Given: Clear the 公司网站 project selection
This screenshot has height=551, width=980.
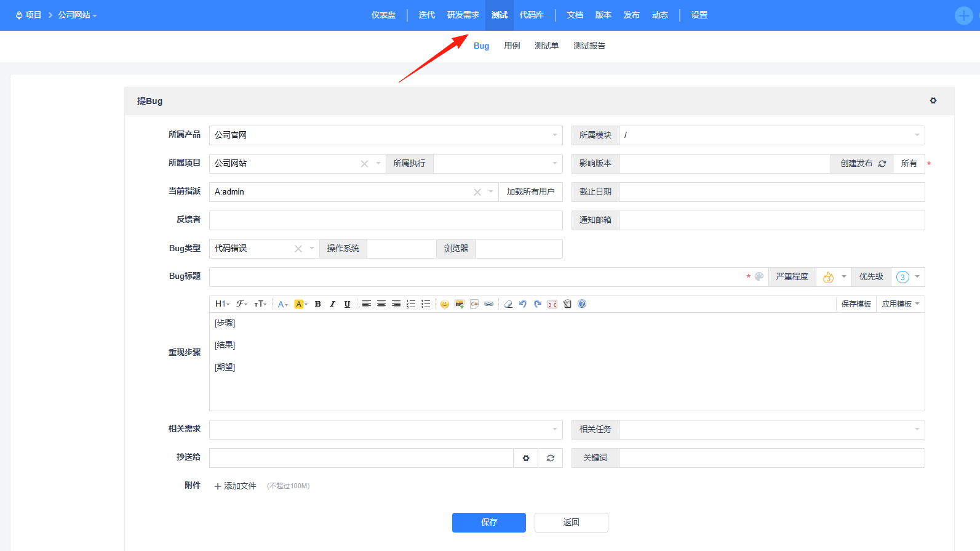Looking at the screenshot, I should click(364, 164).
